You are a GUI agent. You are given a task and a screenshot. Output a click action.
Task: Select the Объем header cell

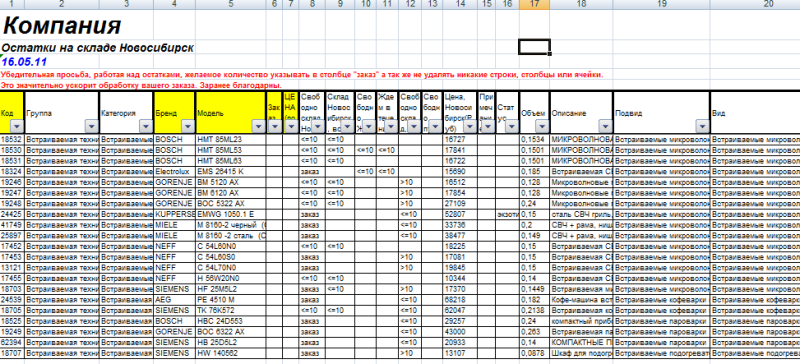[x=534, y=112]
